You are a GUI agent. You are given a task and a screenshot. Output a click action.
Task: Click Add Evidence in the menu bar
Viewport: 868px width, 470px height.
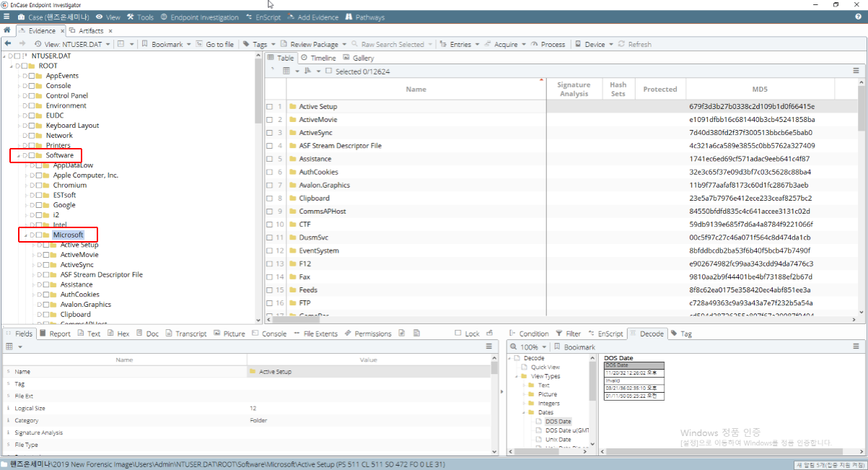pos(312,17)
